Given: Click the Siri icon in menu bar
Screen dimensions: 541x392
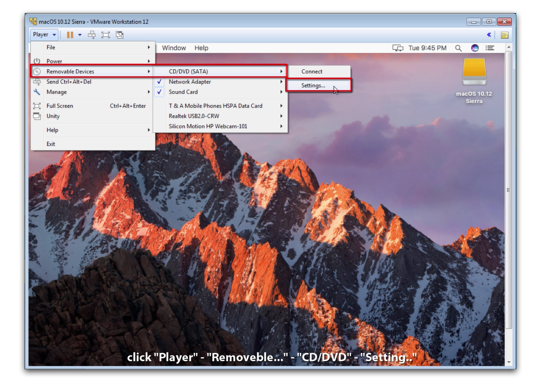Looking at the screenshot, I should (475, 48).
